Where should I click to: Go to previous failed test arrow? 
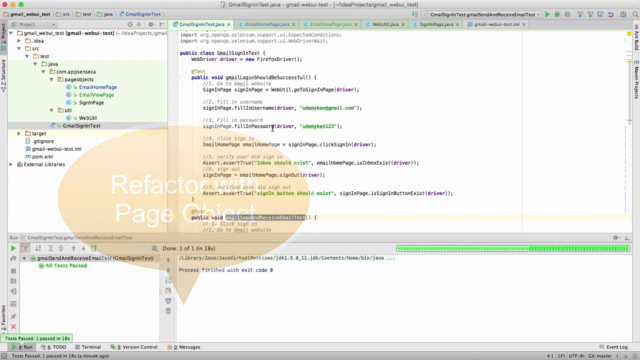(73, 248)
